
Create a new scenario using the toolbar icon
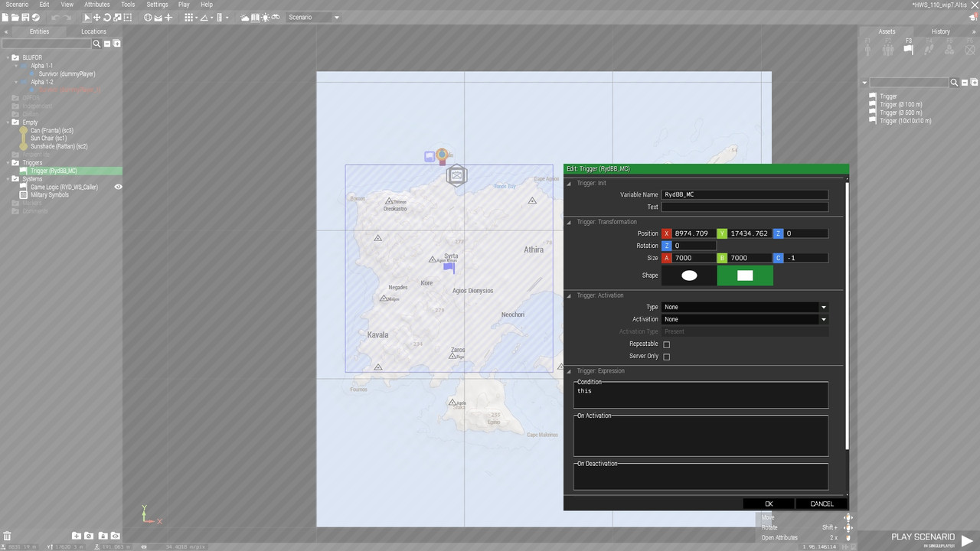click(5, 18)
